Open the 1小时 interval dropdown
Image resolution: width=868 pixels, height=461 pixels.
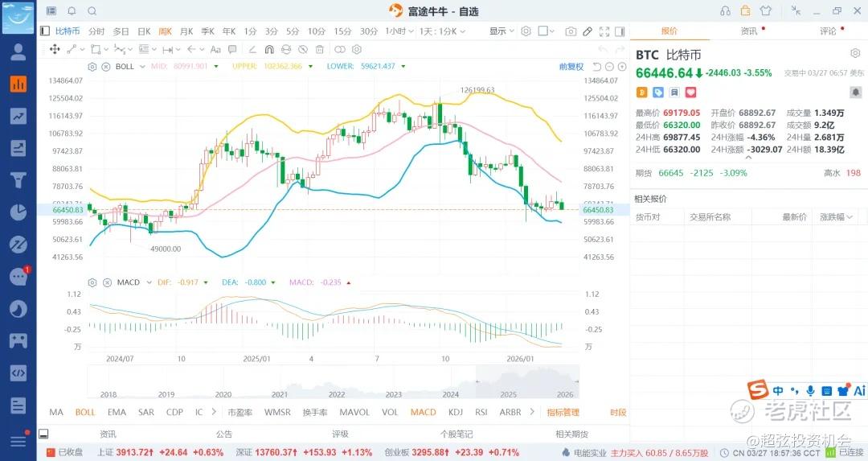[x=398, y=31]
